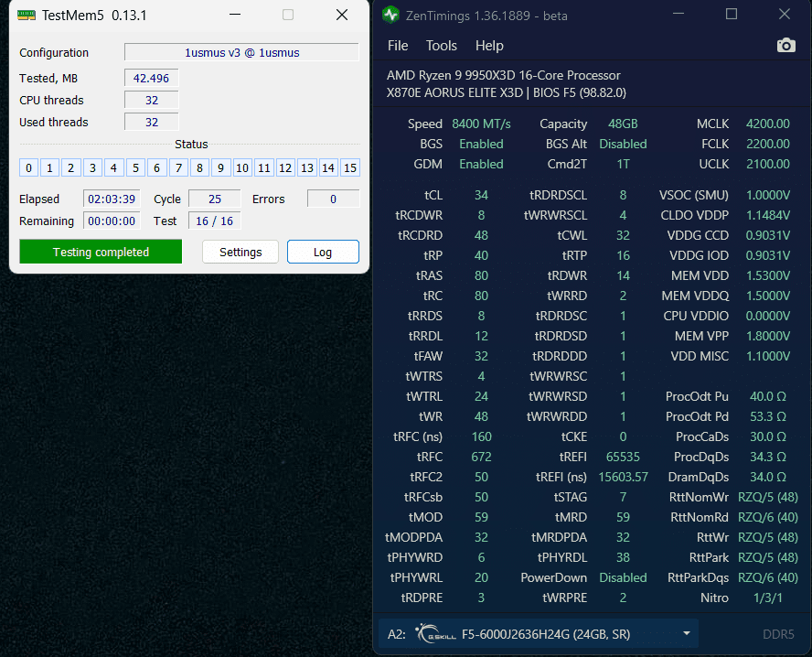
Task: Click the Test progress field 16 / 16
Action: tap(214, 221)
